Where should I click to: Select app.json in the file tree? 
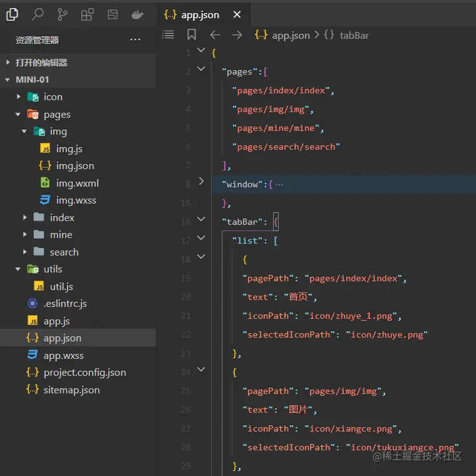(x=78, y=338)
